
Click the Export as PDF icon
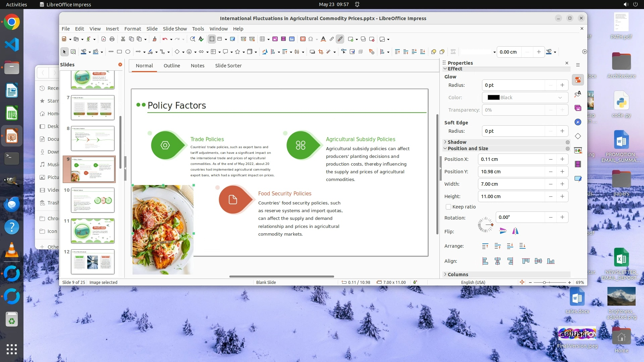point(104,39)
